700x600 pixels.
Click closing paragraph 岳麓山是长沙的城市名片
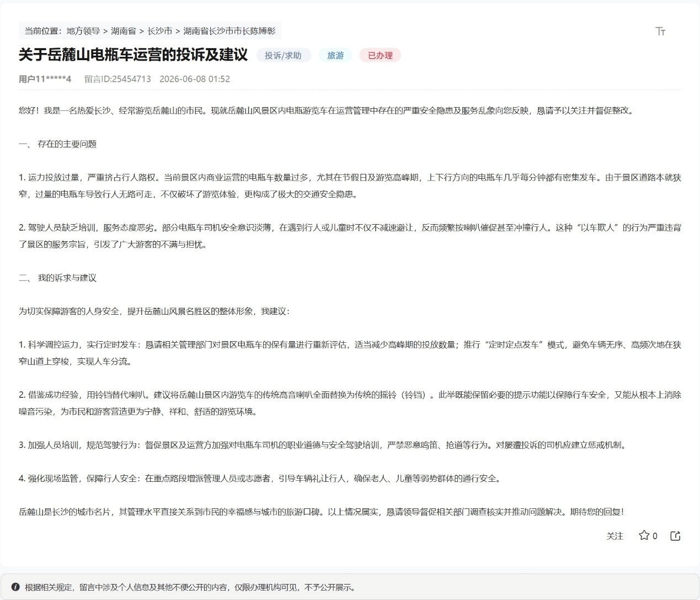coord(322,512)
